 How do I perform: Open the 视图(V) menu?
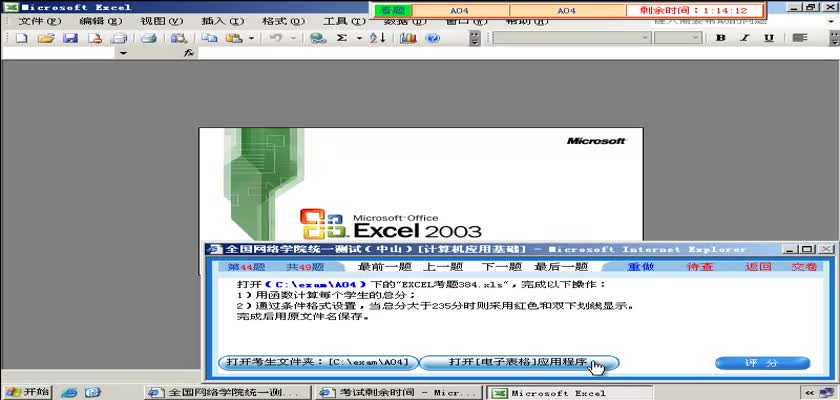[161, 21]
